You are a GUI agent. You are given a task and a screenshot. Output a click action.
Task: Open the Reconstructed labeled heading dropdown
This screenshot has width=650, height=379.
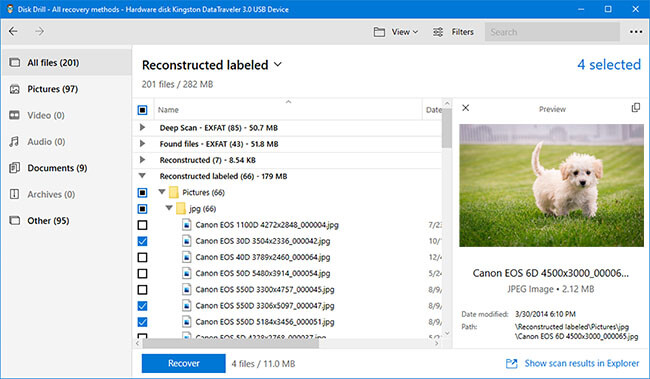tap(278, 65)
